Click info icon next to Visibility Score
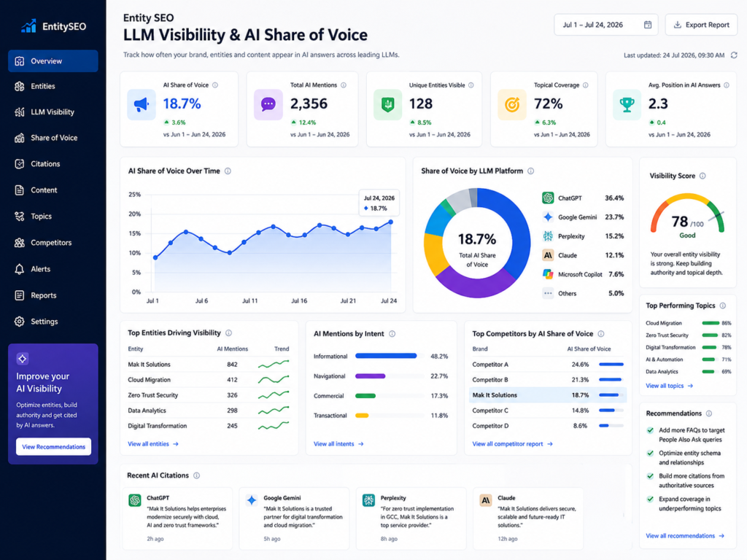 coord(703,176)
